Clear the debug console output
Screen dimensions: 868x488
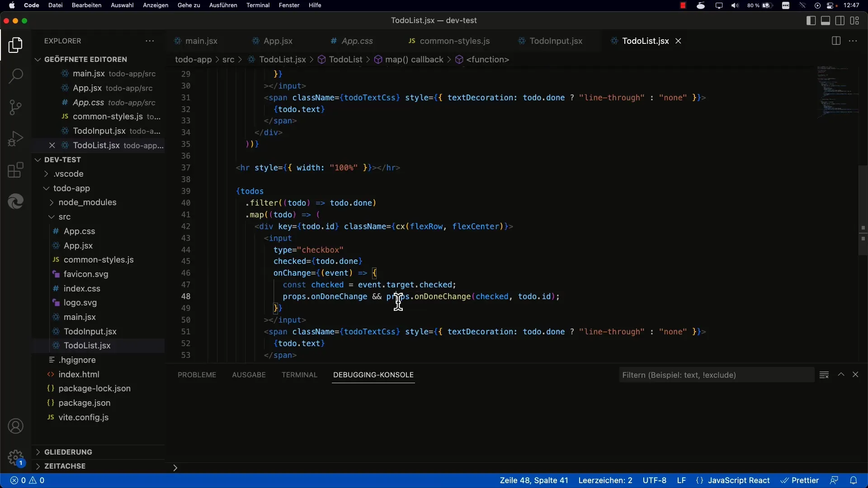pyautogui.click(x=824, y=375)
